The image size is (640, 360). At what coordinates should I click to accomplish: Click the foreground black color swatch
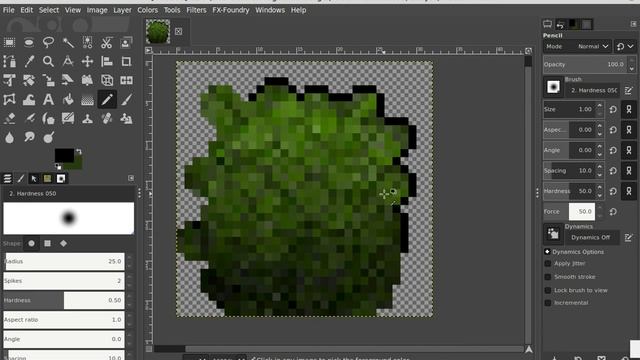[64, 155]
